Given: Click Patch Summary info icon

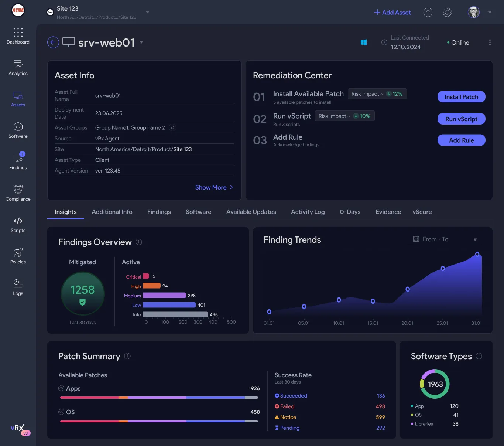Looking at the screenshot, I should [x=127, y=356].
